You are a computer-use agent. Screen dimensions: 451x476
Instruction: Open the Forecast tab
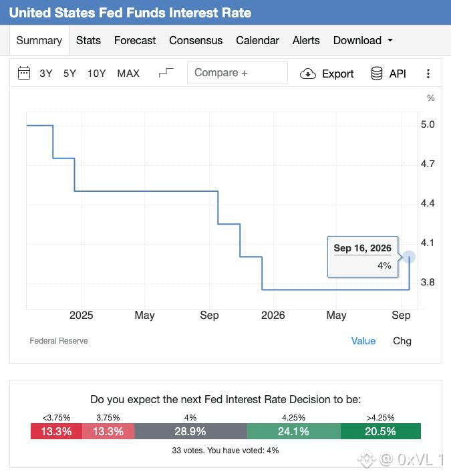(135, 40)
